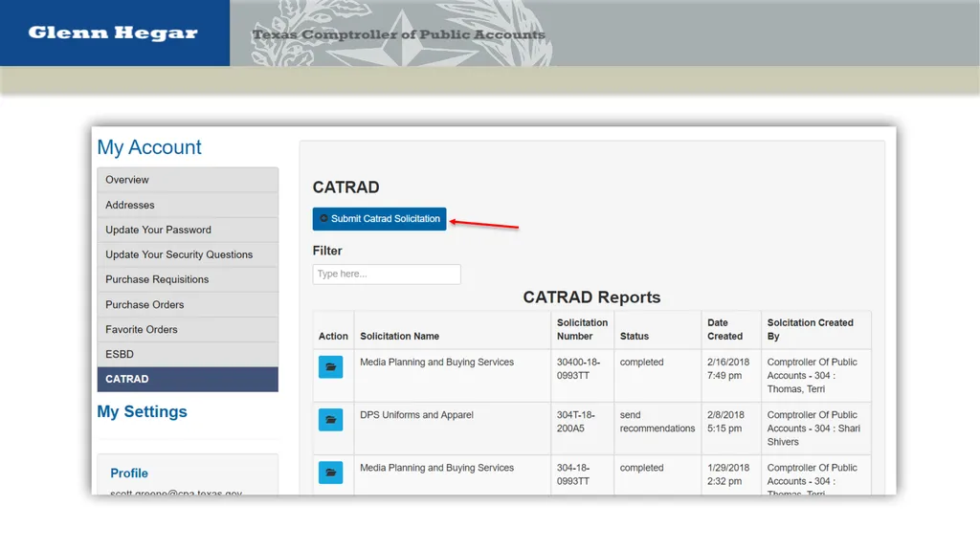Viewport: 980px width, 550px height.
Task: Click the Date Created column header
Action: click(725, 329)
